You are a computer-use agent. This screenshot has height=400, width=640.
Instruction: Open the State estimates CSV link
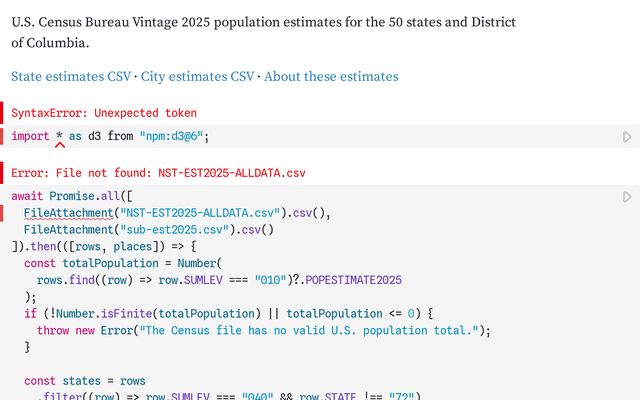tap(71, 76)
